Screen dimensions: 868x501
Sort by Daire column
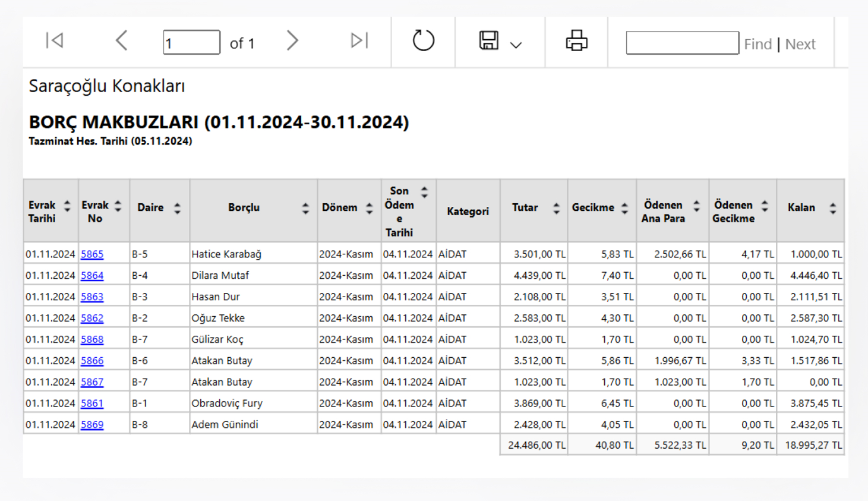coord(177,209)
